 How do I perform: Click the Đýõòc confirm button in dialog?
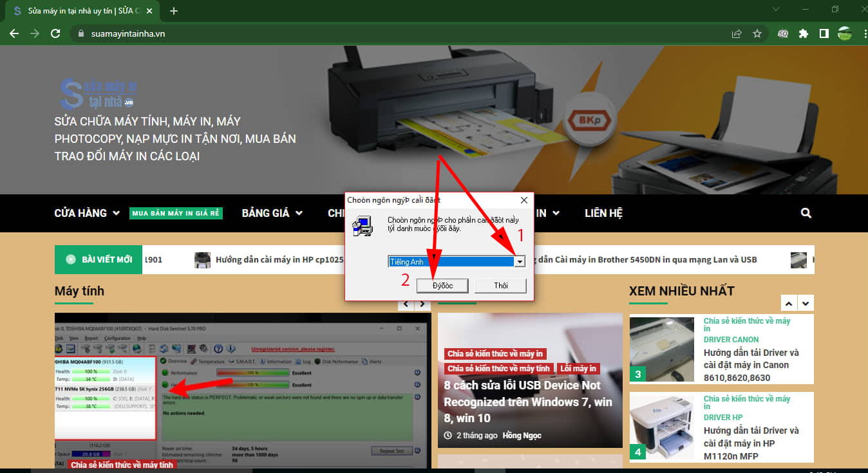tap(442, 285)
